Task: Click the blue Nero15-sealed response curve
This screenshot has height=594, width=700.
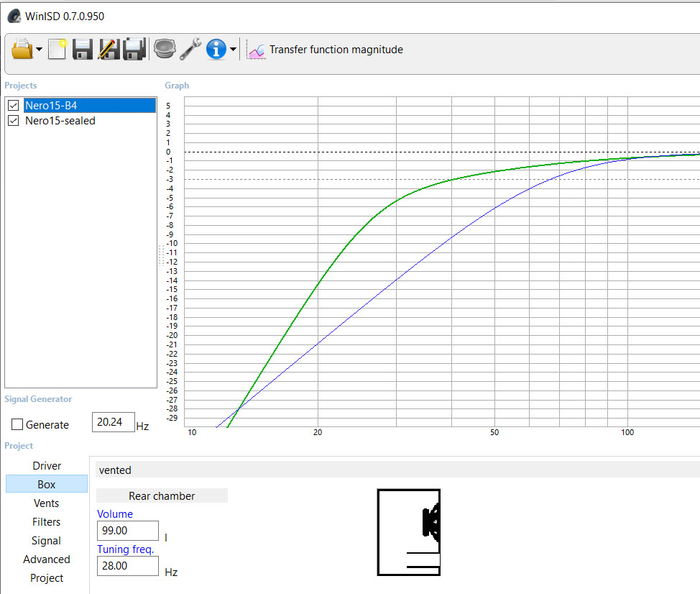Action: pos(396,280)
